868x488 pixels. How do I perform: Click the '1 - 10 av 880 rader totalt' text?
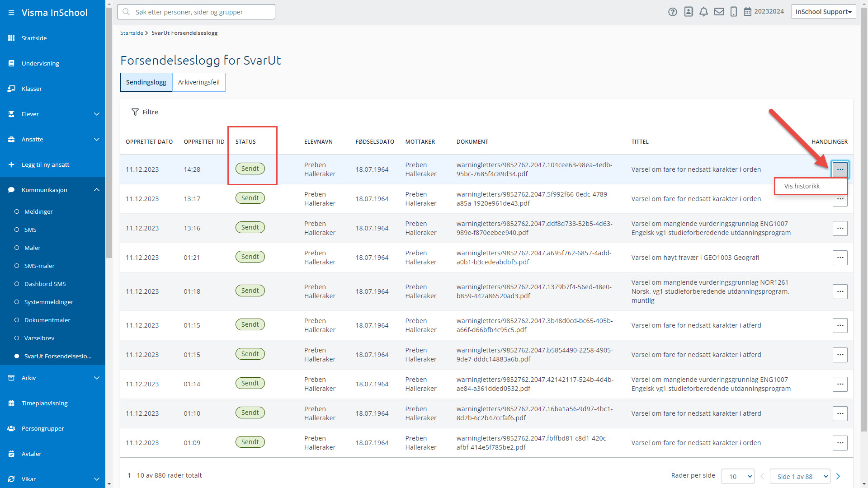(x=165, y=475)
